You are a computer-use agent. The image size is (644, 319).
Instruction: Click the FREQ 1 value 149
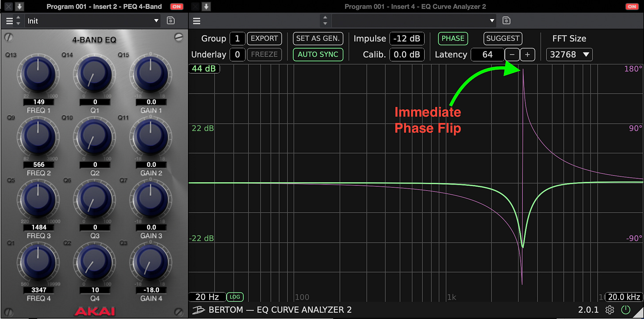[x=39, y=102]
